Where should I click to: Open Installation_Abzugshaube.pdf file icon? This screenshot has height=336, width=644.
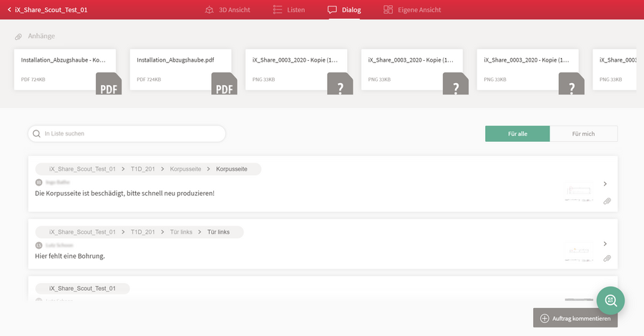(224, 84)
